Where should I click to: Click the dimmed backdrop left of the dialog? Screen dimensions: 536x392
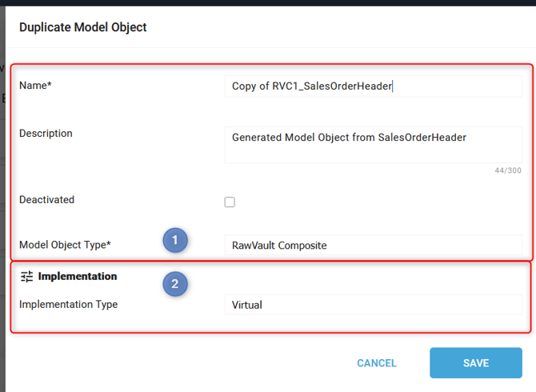pyautogui.click(x=2, y=200)
